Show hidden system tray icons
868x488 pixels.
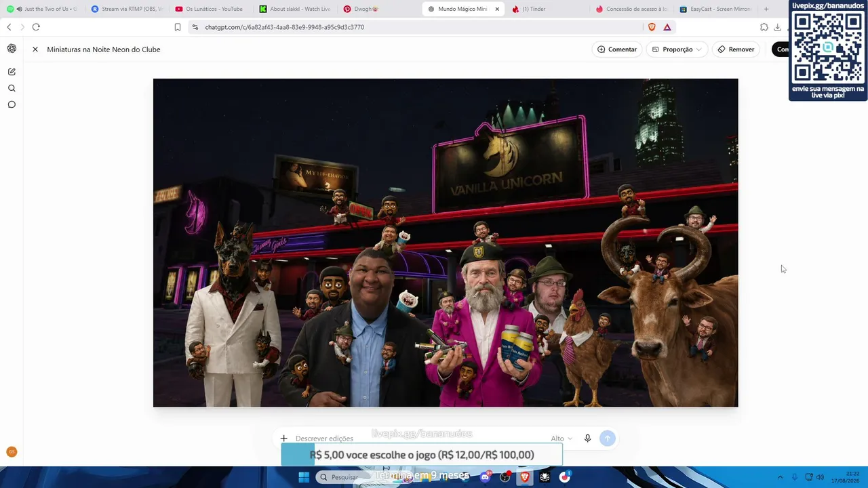tap(780, 477)
